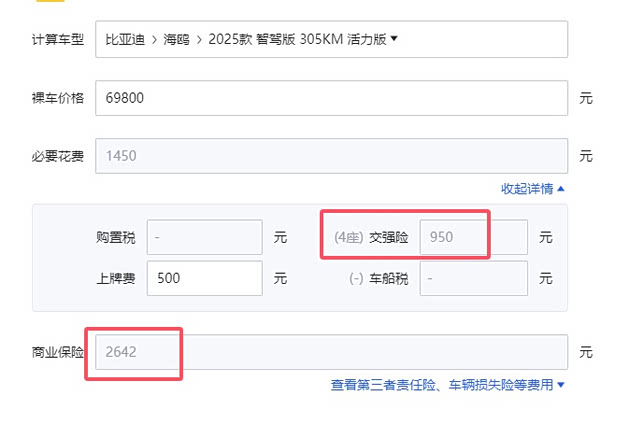Click the 车船税 amount field
Viewport: 630px width, 424px height.
472,278
